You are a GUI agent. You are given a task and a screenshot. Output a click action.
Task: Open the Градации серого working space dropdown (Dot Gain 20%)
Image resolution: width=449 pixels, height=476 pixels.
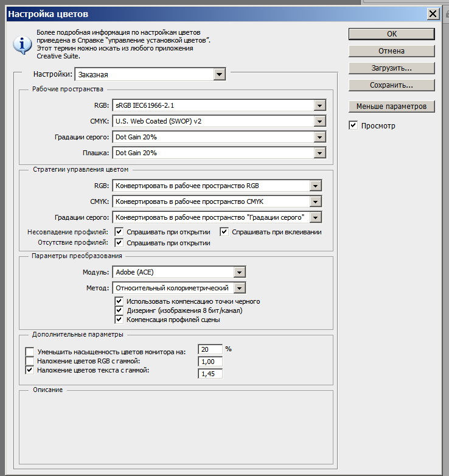tap(219, 137)
